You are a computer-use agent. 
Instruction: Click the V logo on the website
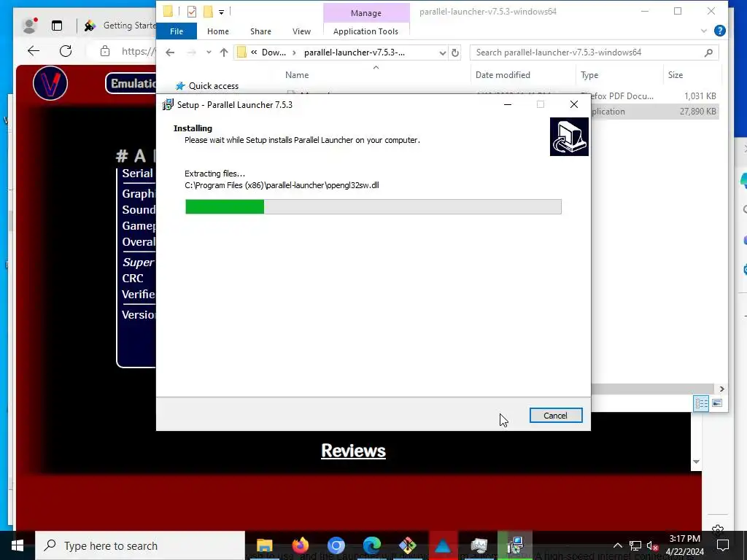(50, 83)
